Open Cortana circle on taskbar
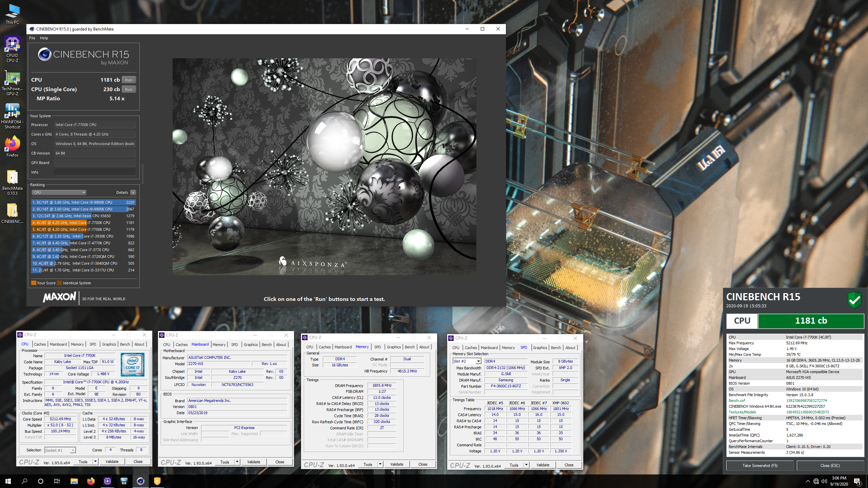The width and height of the screenshot is (868, 488). pos(41,481)
